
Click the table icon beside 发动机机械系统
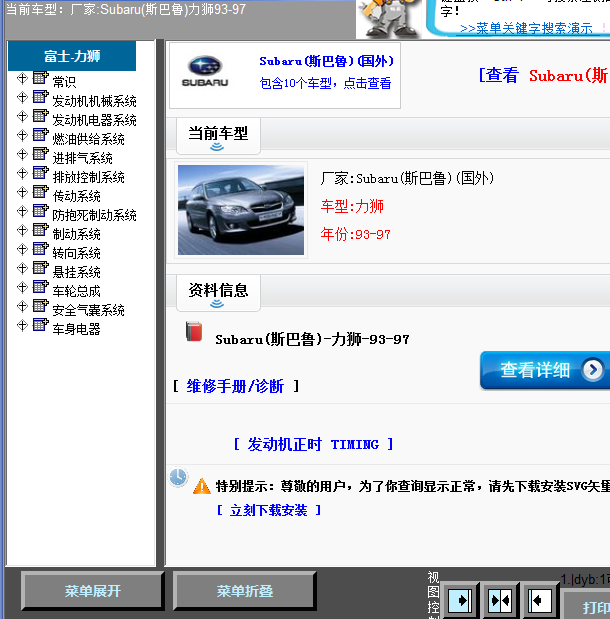click(x=40, y=96)
